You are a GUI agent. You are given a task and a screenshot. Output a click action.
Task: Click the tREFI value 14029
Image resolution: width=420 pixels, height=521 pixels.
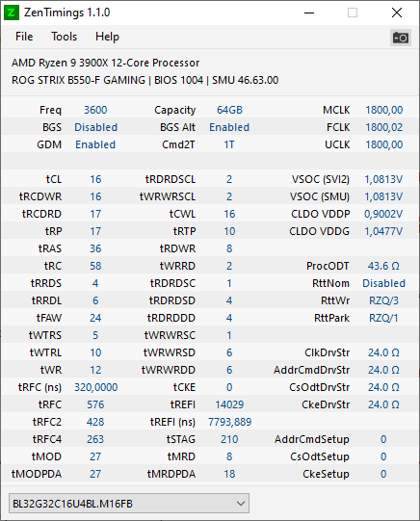[229, 404]
